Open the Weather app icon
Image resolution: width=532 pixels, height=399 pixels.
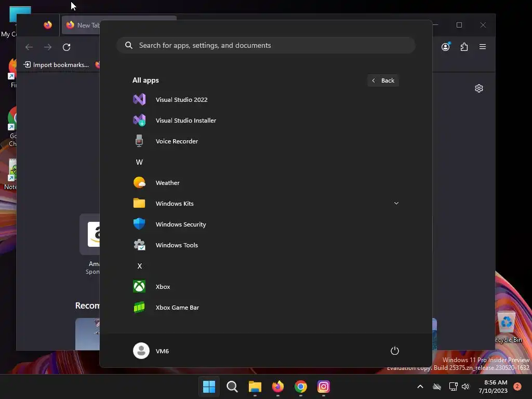139,182
